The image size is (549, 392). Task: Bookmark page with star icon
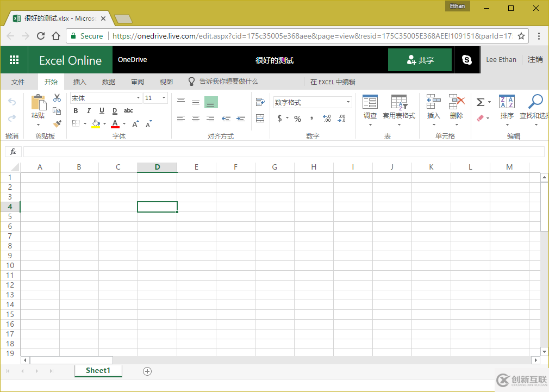[521, 36]
